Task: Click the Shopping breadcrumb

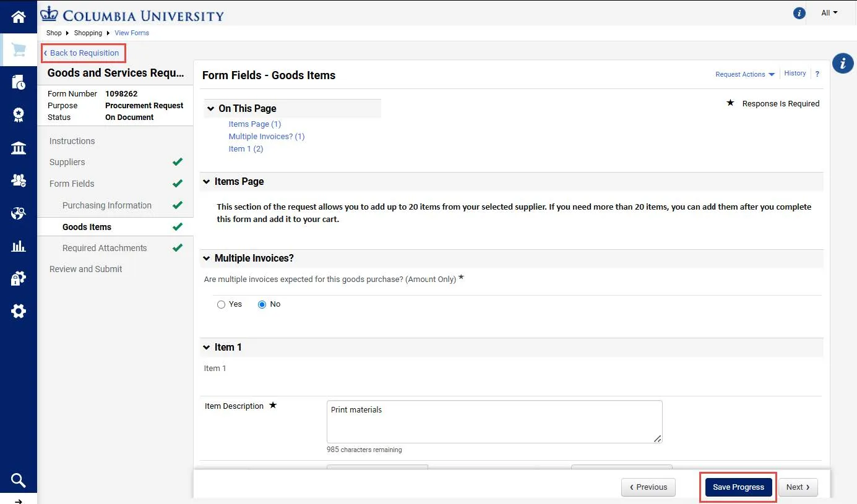Action: click(88, 33)
